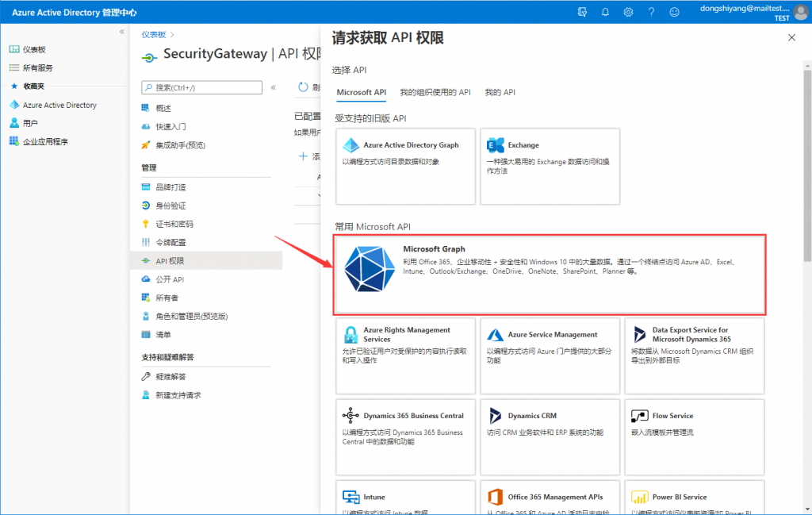This screenshot has height=515, width=812.
Task: Click the Flow Service icon
Action: pos(640,416)
